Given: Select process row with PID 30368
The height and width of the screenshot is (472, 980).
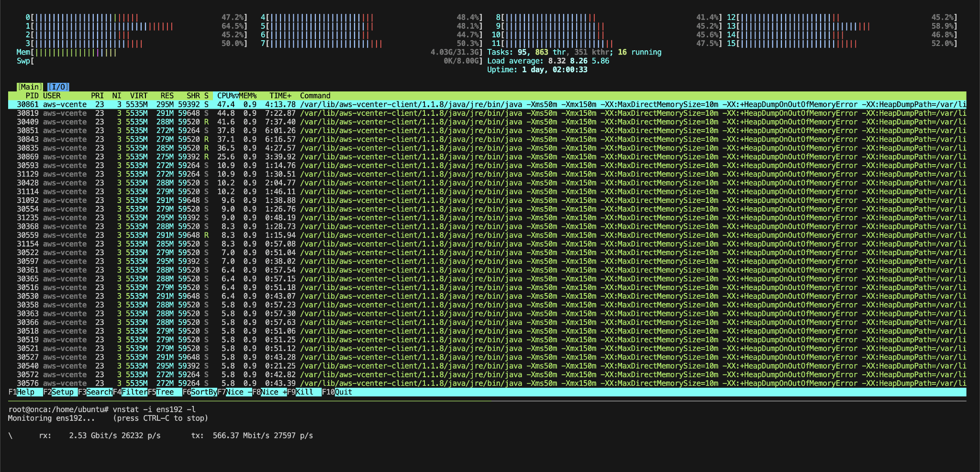Looking at the screenshot, I should (x=487, y=226).
